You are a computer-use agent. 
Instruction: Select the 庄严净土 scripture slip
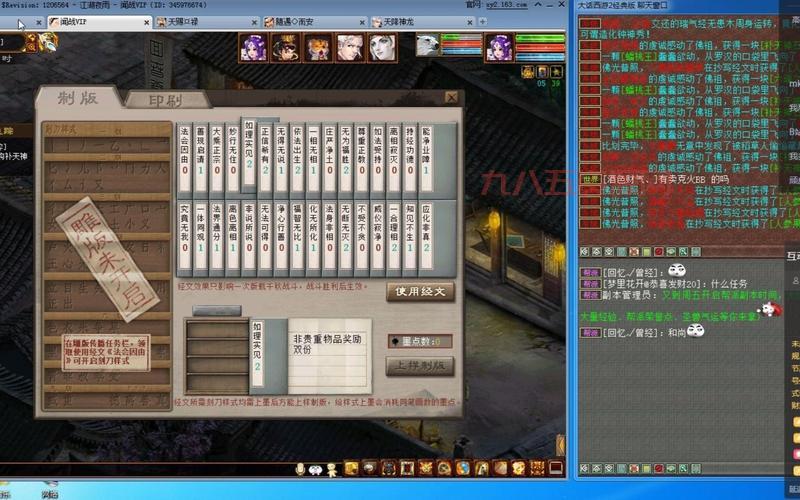pyautogui.click(x=330, y=159)
